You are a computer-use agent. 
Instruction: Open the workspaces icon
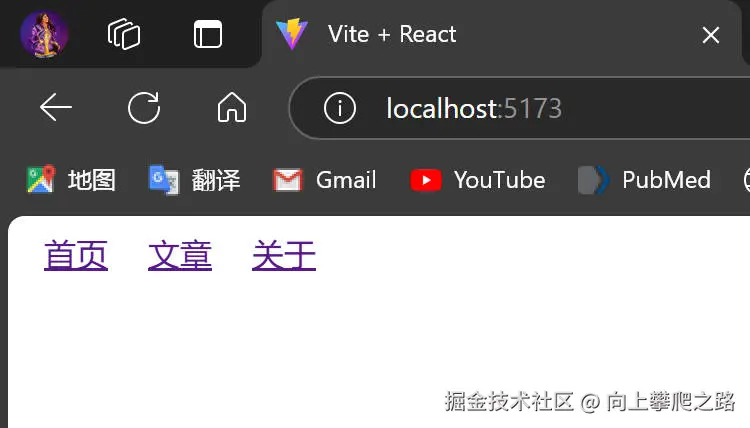tap(124, 34)
